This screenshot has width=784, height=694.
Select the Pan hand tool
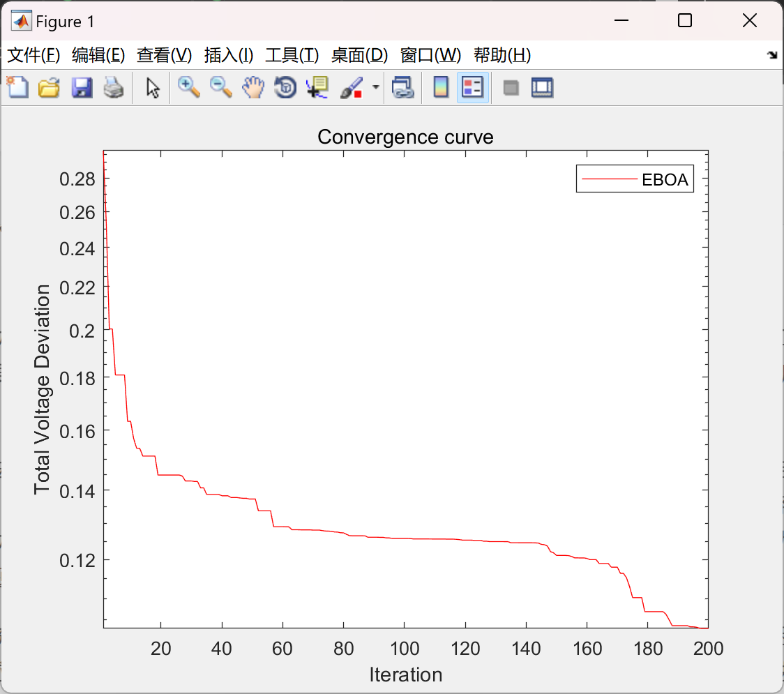(x=253, y=87)
